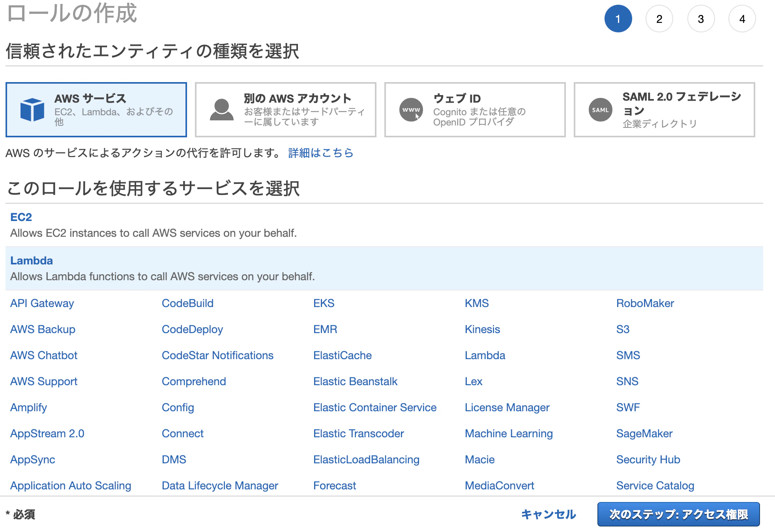Viewport: 775px width, 532px height.
Task: Click the キャンセル button
Action: [x=548, y=514]
